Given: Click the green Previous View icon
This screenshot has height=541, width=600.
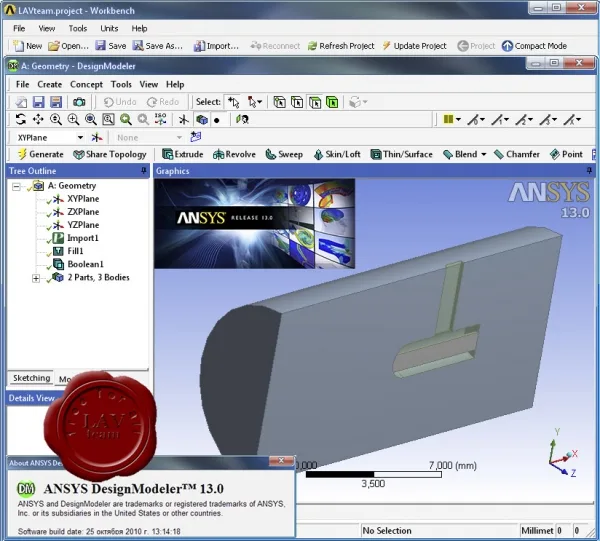Looking at the screenshot, I should (x=126, y=120).
